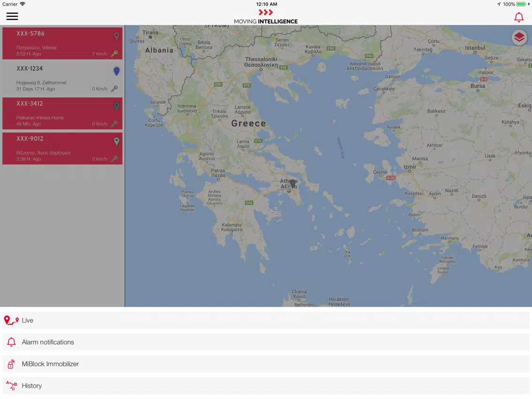532x399 pixels.
Task: Click the blue location pin for XXX-1234
Action: point(116,71)
